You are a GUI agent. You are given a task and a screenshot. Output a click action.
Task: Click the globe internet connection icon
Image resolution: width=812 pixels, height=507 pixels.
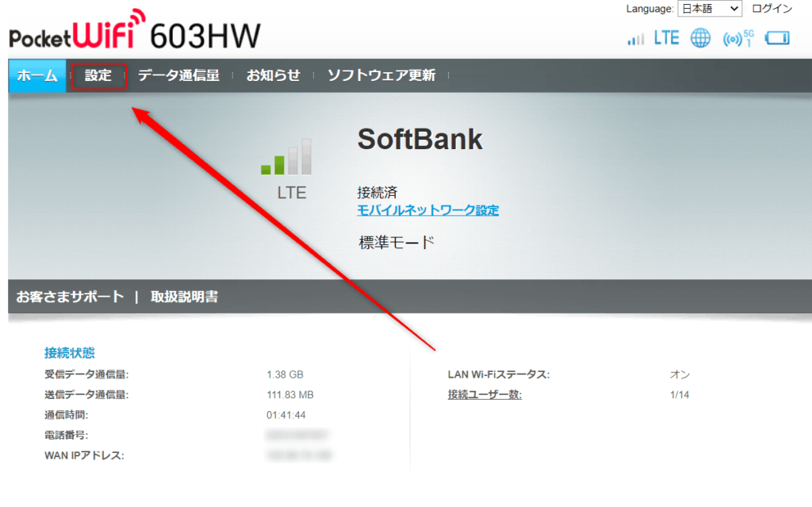(700, 38)
